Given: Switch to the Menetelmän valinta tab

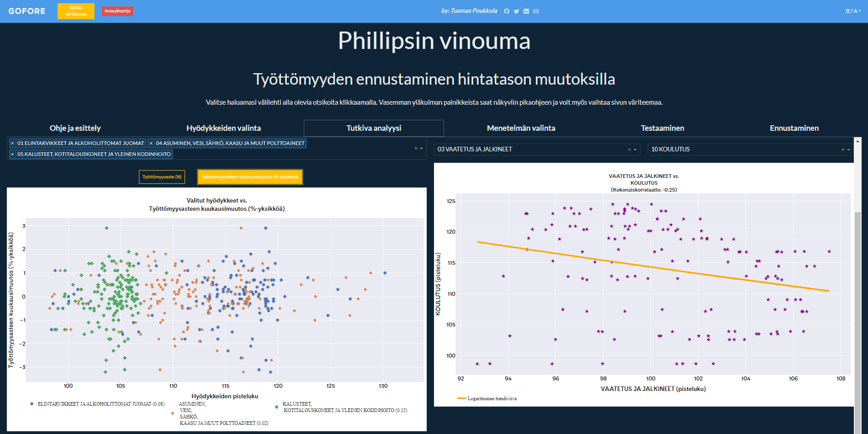Looking at the screenshot, I should 521,128.
